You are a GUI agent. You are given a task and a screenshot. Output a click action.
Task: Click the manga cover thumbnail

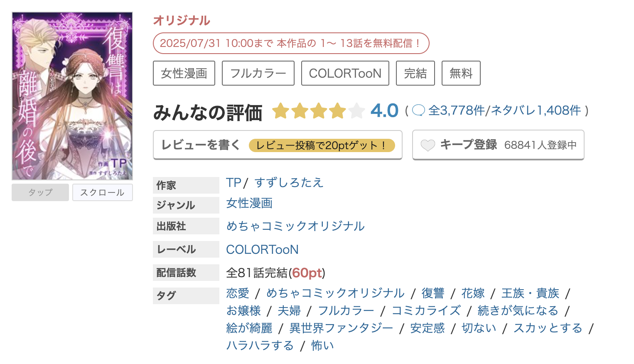[x=72, y=96]
